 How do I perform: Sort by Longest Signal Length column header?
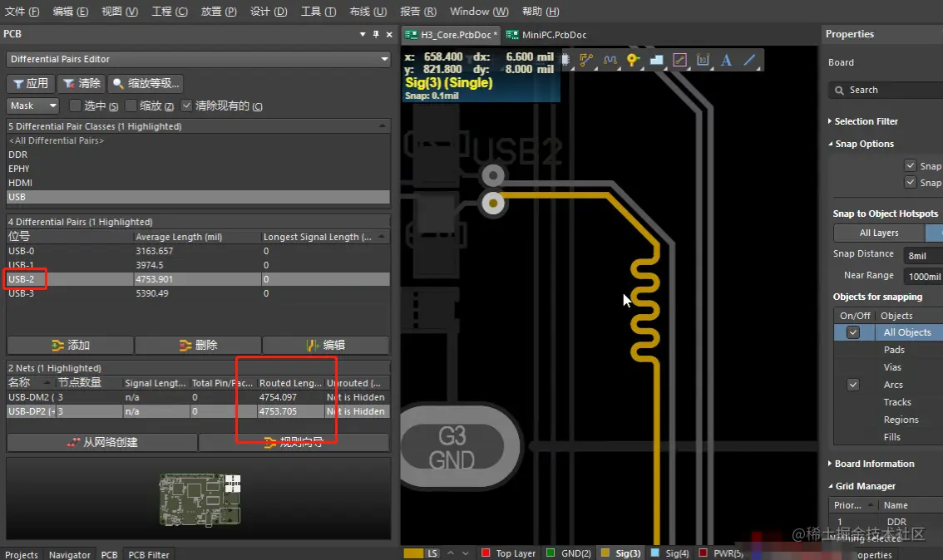(325, 237)
